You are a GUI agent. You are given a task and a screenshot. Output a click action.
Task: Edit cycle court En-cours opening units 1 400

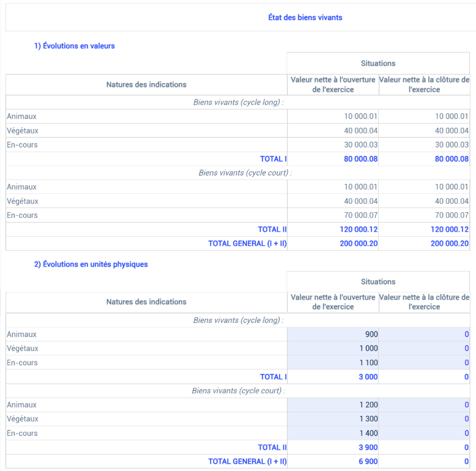[333, 433]
